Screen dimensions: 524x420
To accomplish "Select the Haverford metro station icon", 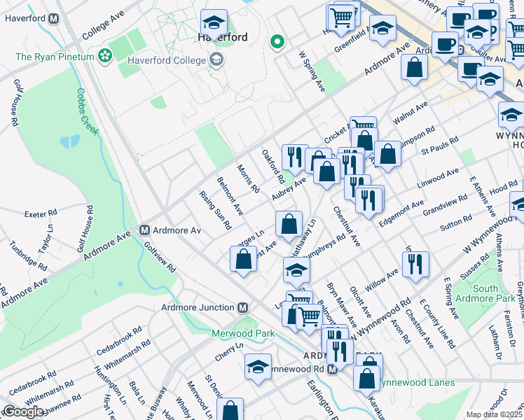I will point(53,19).
